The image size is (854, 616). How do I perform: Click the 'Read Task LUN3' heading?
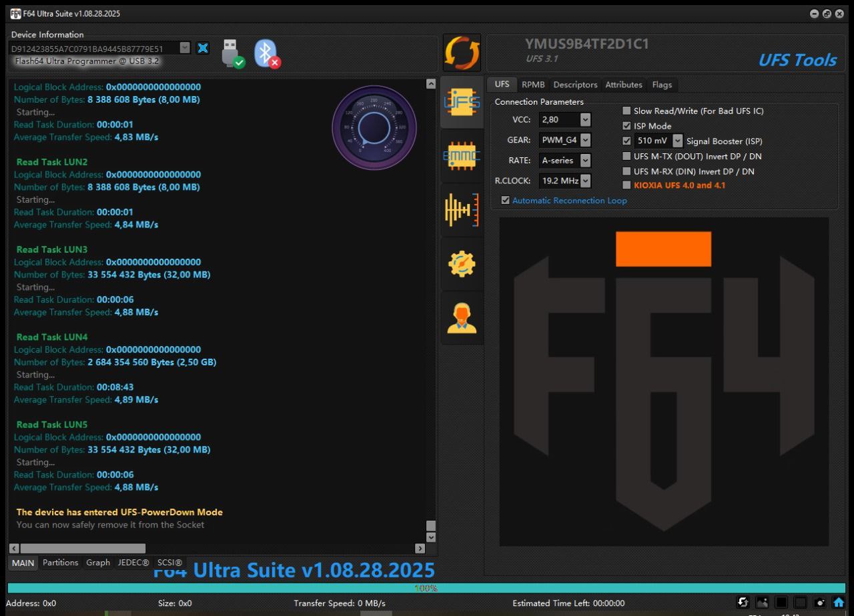[x=52, y=249]
